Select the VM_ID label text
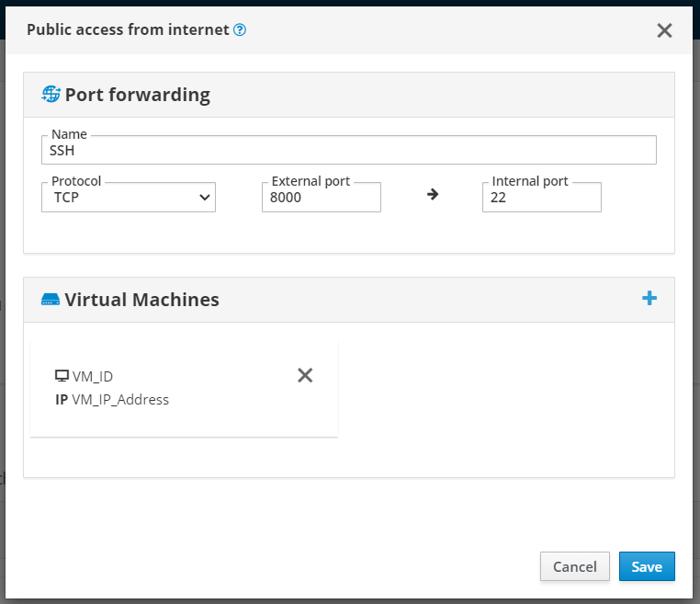 click(93, 376)
